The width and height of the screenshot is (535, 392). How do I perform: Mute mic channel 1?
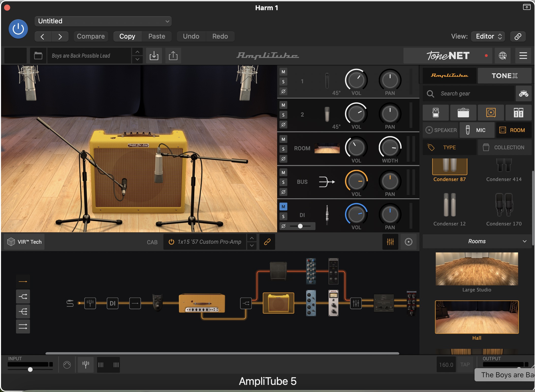283,72
